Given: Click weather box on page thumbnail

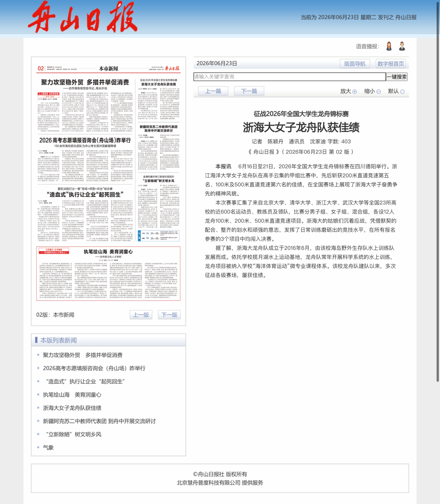Looking at the screenshot, I should coord(159,236).
